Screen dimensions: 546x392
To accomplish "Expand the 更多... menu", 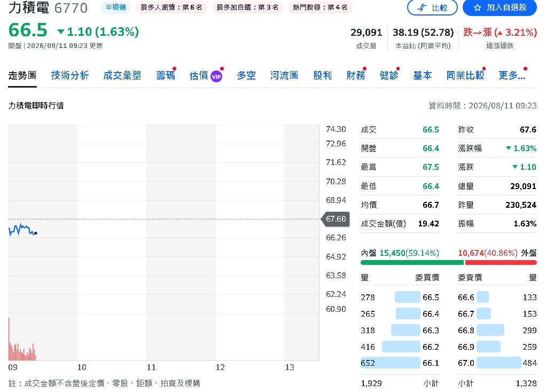I will (x=512, y=75).
